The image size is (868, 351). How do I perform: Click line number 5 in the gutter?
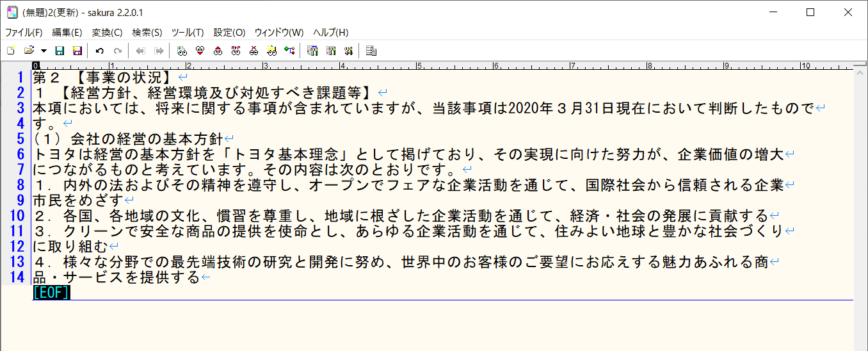coord(20,138)
